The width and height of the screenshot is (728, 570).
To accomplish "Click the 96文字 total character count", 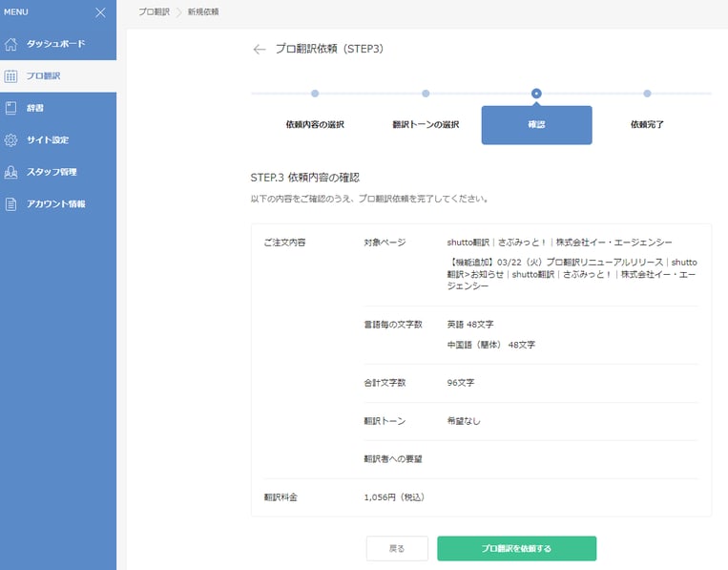I will [x=461, y=383].
